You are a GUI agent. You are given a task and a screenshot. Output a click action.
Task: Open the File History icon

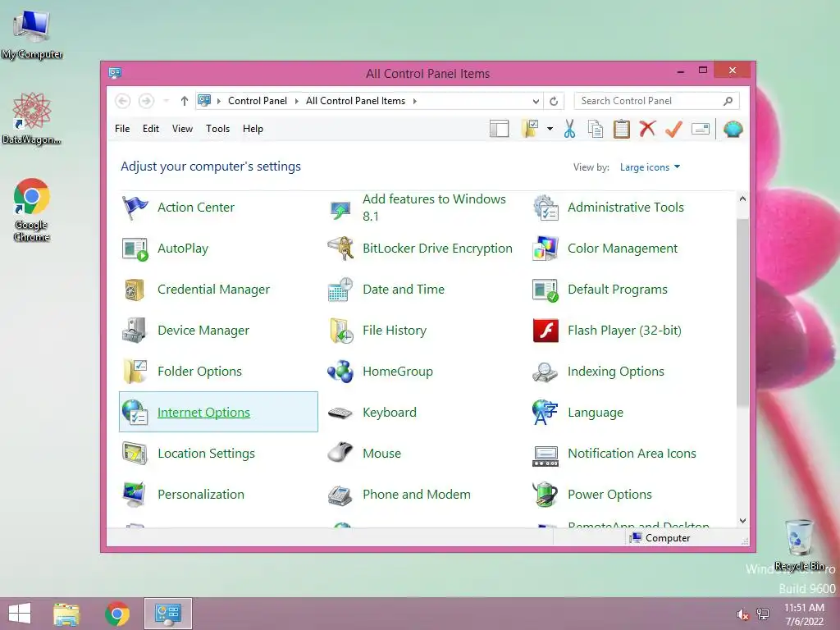coord(341,331)
